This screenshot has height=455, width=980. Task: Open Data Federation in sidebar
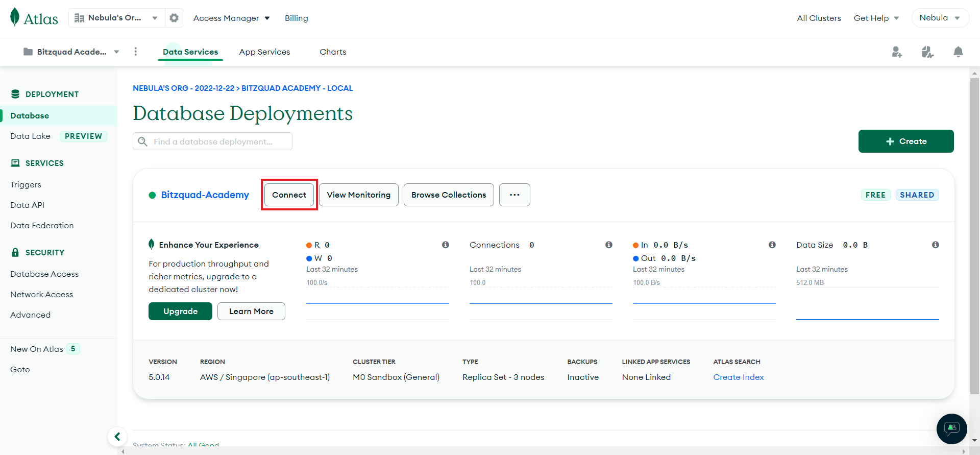point(42,225)
